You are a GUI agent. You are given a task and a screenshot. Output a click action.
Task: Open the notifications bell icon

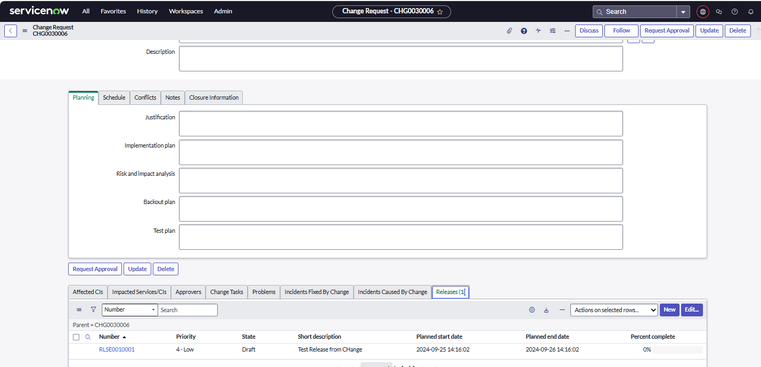coord(751,12)
